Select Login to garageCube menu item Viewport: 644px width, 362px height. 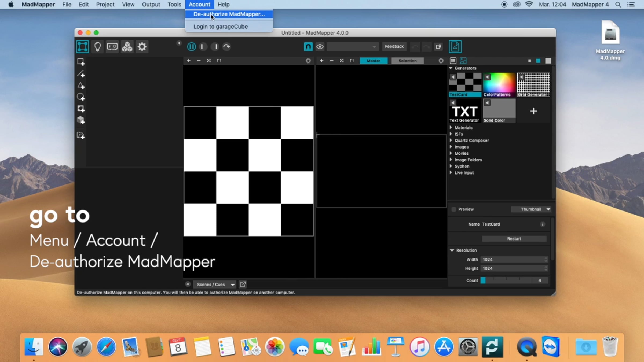pos(221,27)
